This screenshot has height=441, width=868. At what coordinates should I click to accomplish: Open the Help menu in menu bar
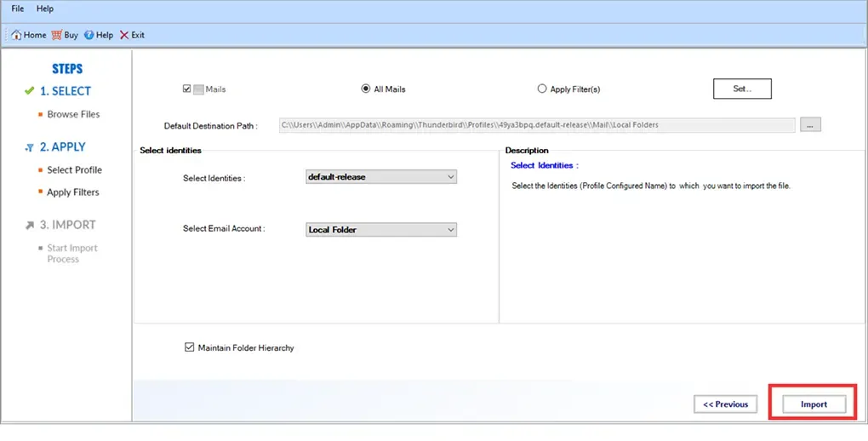pos(45,9)
